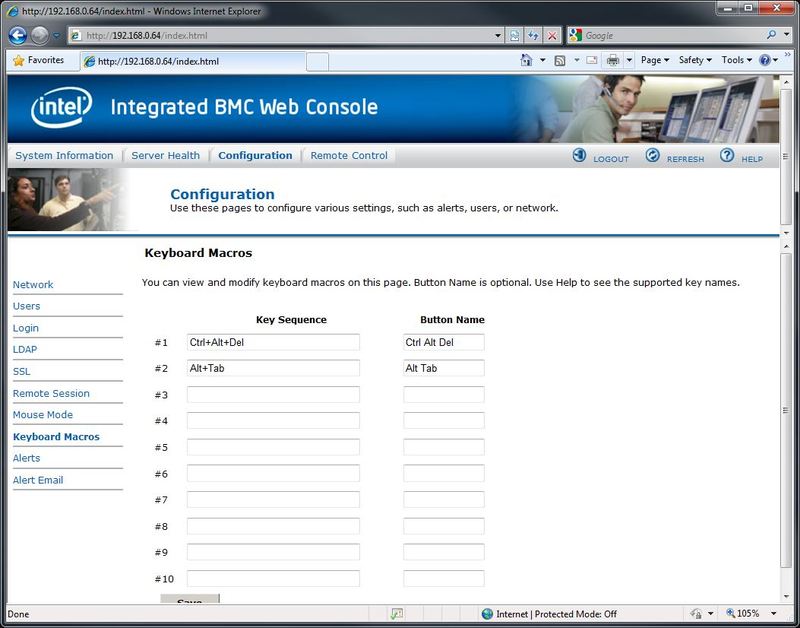Viewport: 800px width, 628px height.
Task: Expand the Tools dropdown menu
Action: point(737,60)
